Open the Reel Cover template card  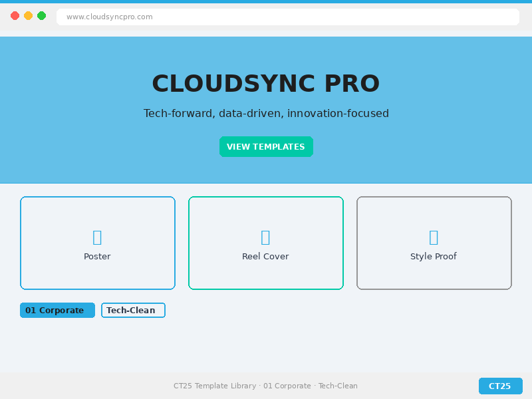(266, 214)
